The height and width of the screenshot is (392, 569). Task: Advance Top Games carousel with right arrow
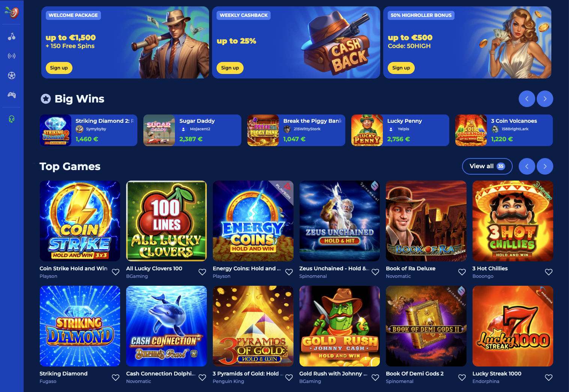545,166
